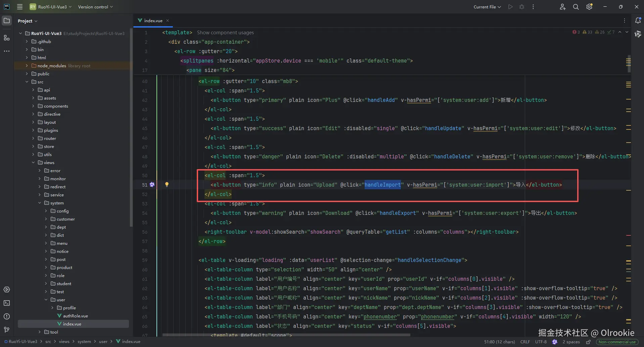Click the horizontal scrollbar at editor bottom
The width and height of the screenshot is (644, 347).
tap(285, 335)
